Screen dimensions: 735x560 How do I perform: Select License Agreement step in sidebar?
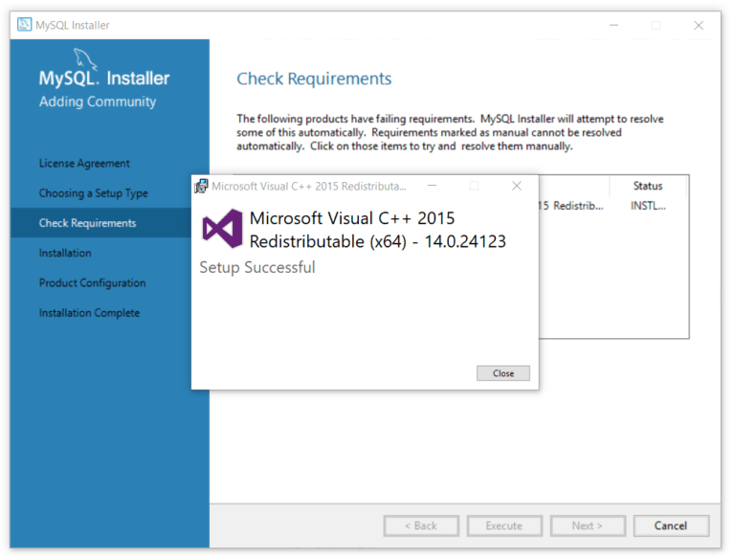click(84, 164)
